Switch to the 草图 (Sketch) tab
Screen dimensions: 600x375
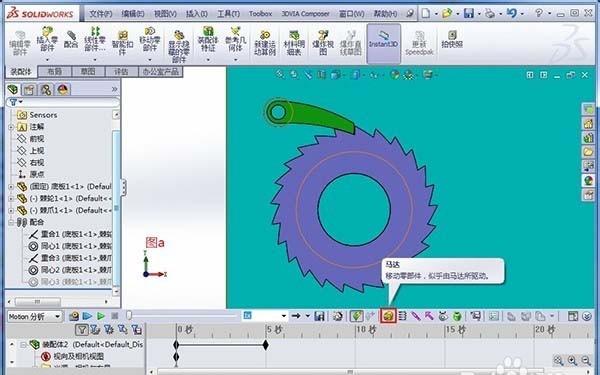click(x=88, y=72)
